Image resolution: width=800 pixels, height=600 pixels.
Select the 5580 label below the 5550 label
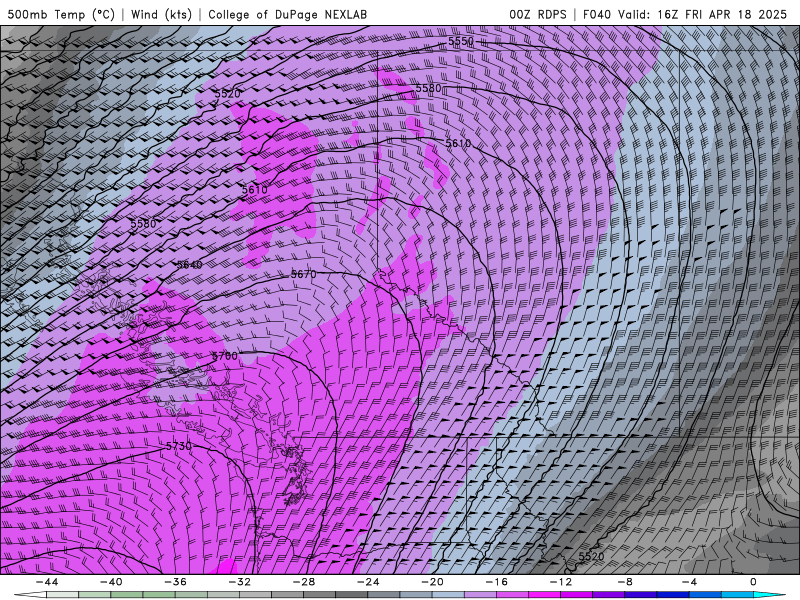(x=428, y=88)
